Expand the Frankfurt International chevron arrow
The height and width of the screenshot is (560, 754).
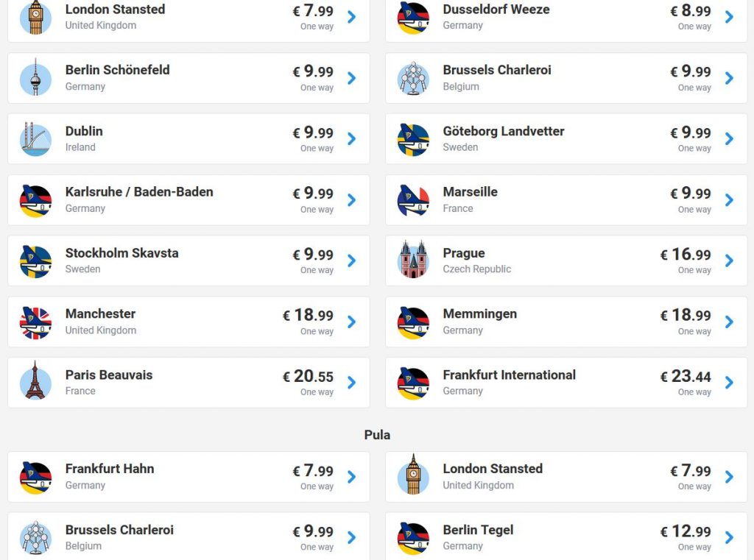729,382
